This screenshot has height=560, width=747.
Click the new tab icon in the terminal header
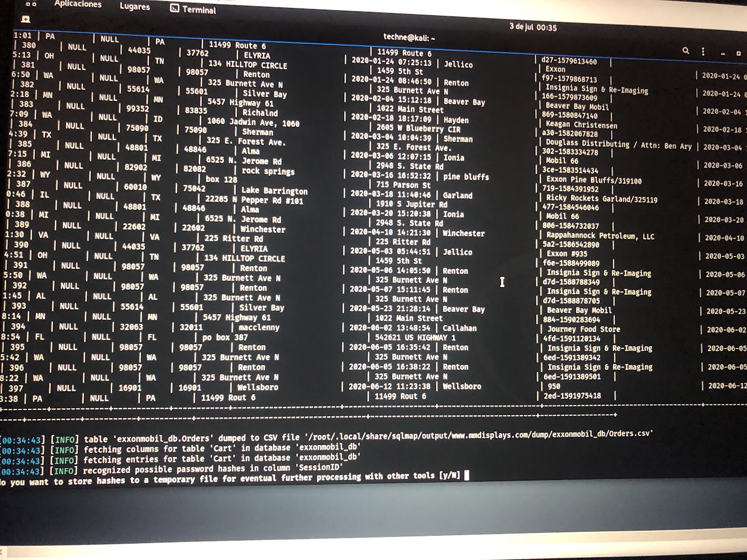click(x=25, y=19)
